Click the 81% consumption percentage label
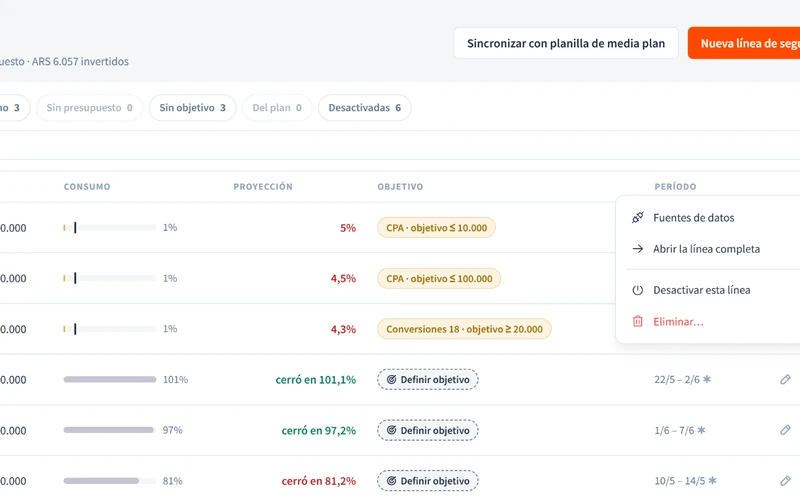The width and height of the screenshot is (800, 500). tap(172, 481)
